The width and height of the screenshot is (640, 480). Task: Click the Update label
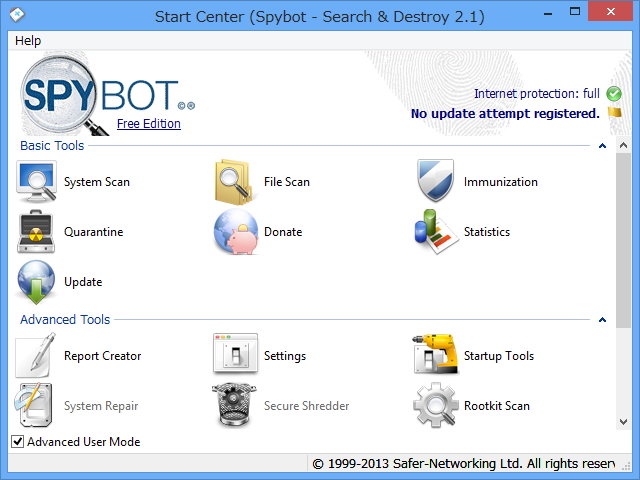(83, 282)
